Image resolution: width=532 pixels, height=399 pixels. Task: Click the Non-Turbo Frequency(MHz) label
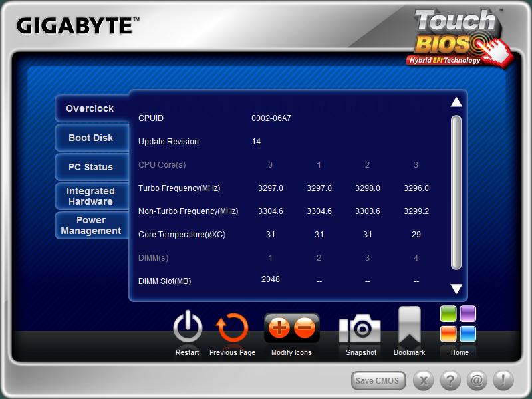pos(188,211)
